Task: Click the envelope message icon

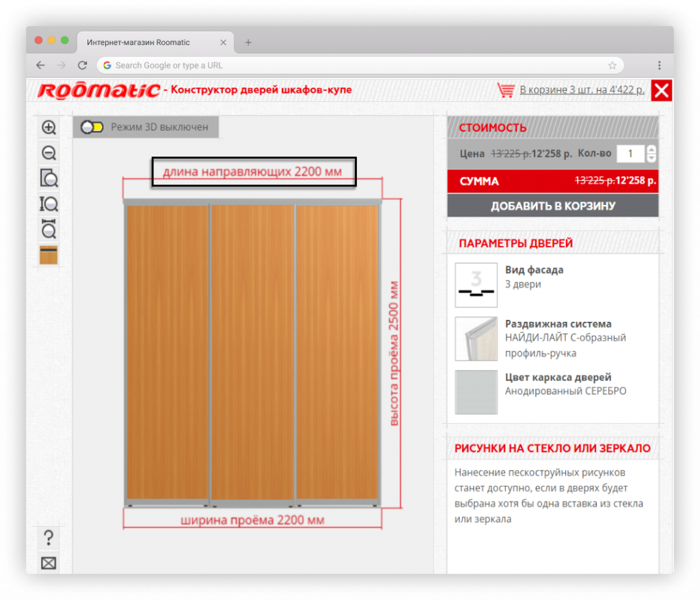Action: tap(49, 564)
